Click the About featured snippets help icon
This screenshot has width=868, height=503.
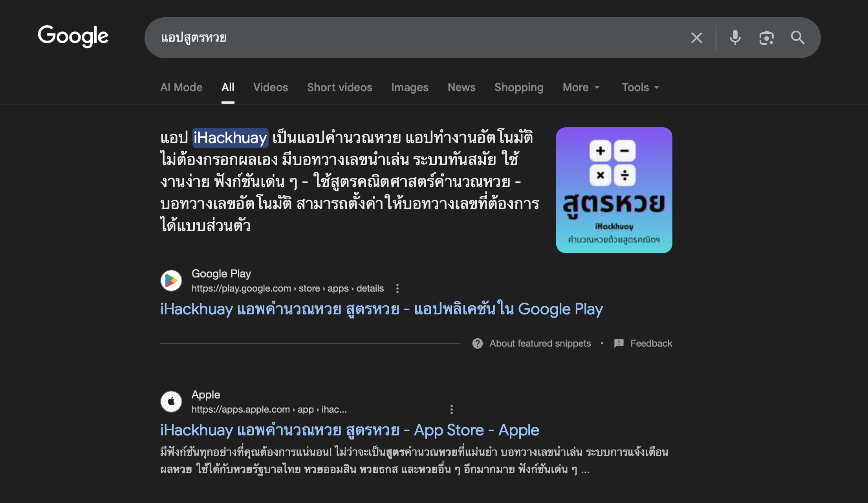click(478, 343)
